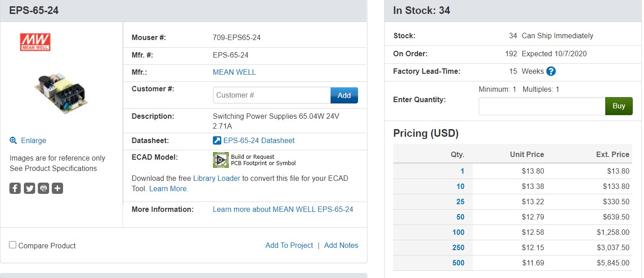The width and height of the screenshot is (644, 278).
Task: Click the 'See Product Specifications' text
Action: (x=53, y=168)
